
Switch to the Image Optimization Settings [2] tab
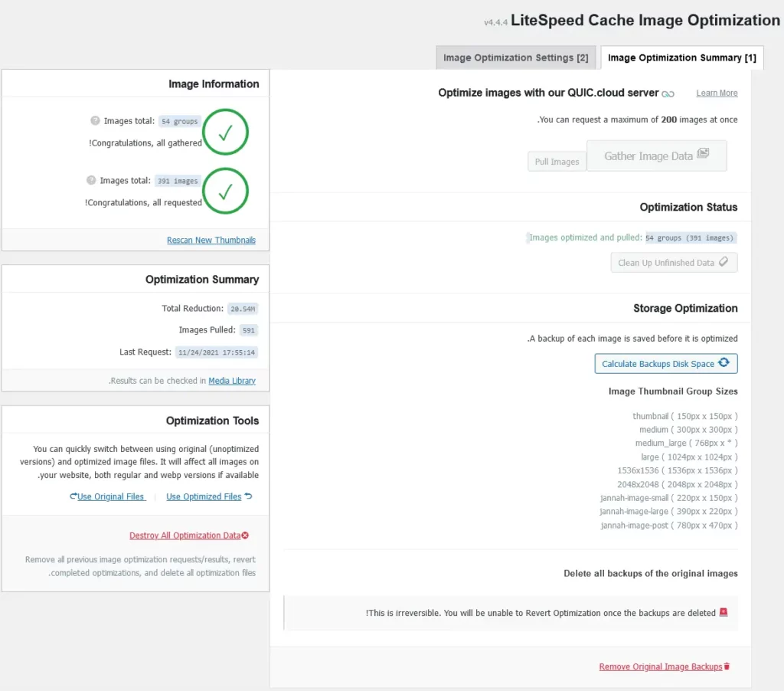515,57
